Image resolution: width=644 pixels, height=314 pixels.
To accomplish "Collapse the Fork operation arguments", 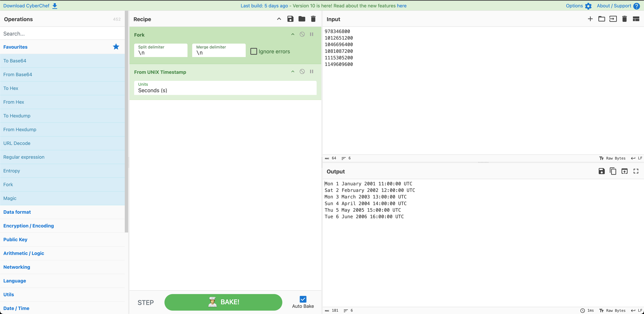I will 293,35.
